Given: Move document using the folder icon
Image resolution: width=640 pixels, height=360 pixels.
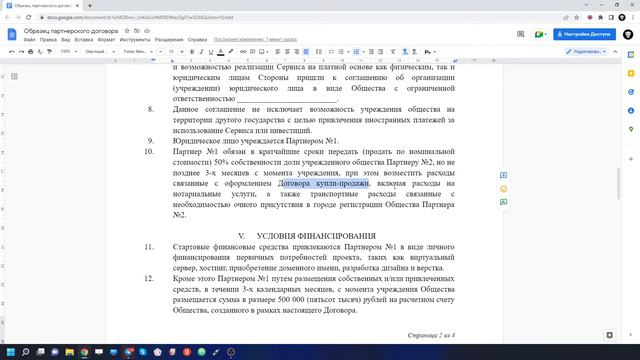Looking at the screenshot, I should [137, 31].
